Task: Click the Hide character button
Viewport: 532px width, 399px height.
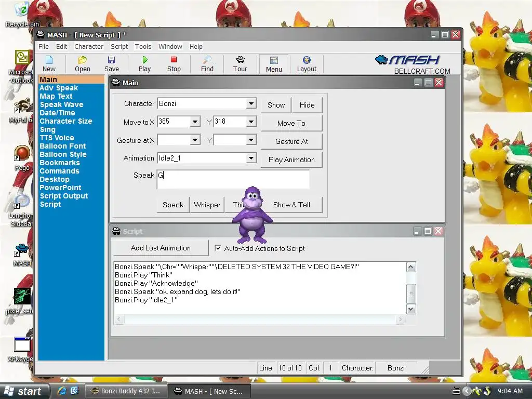Action: tap(307, 105)
